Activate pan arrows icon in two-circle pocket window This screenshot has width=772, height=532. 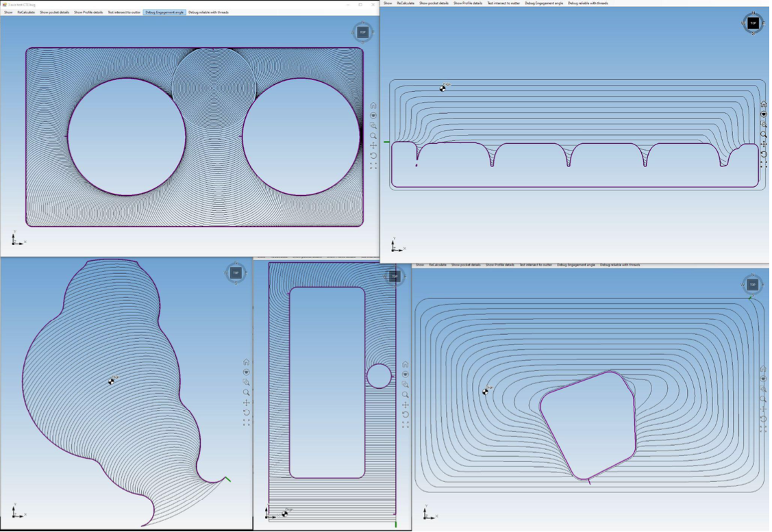[x=373, y=145]
